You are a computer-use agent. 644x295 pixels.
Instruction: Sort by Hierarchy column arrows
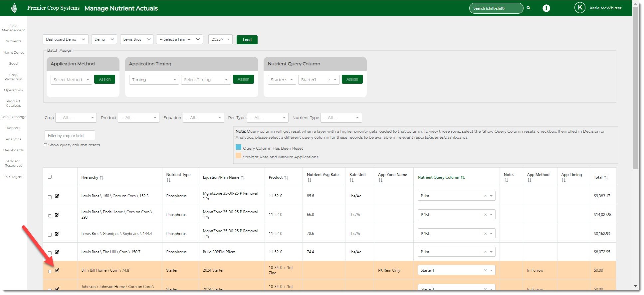(x=102, y=178)
